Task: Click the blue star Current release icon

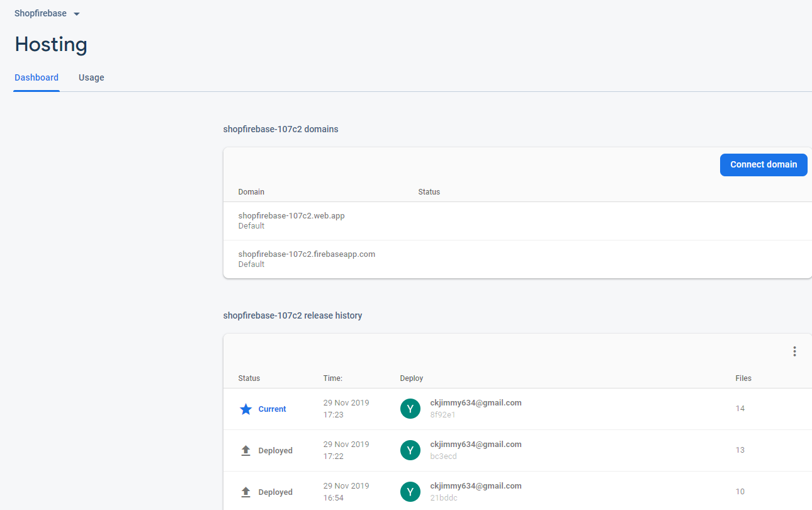Action: [x=245, y=409]
